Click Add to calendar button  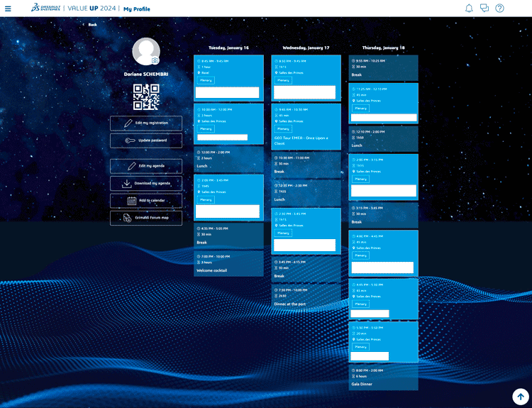[146, 201]
